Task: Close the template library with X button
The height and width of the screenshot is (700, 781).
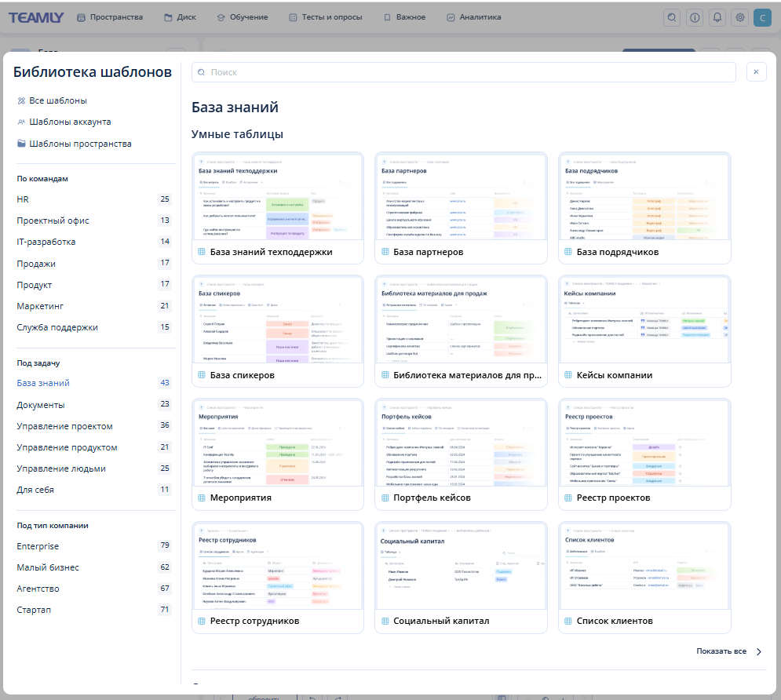Action: pyautogui.click(x=756, y=72)
